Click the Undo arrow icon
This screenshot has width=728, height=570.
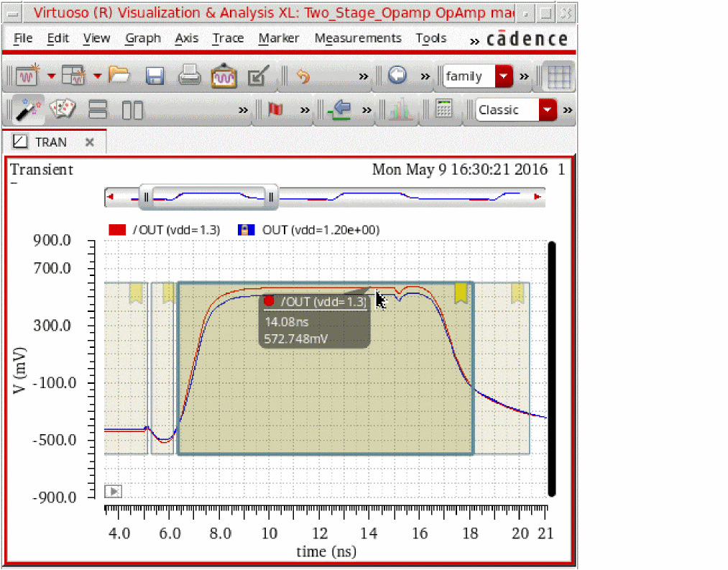tap(303, 75)
